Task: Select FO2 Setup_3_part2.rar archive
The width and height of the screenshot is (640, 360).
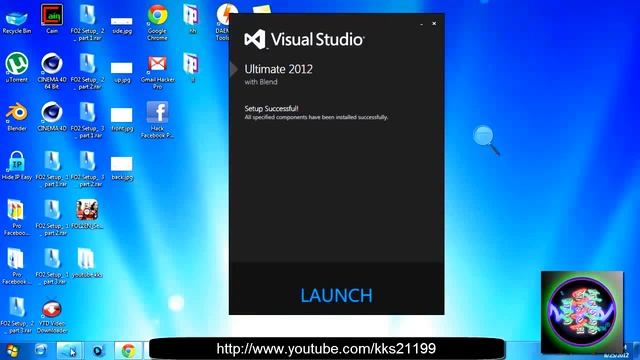Action: coord(87,169)
